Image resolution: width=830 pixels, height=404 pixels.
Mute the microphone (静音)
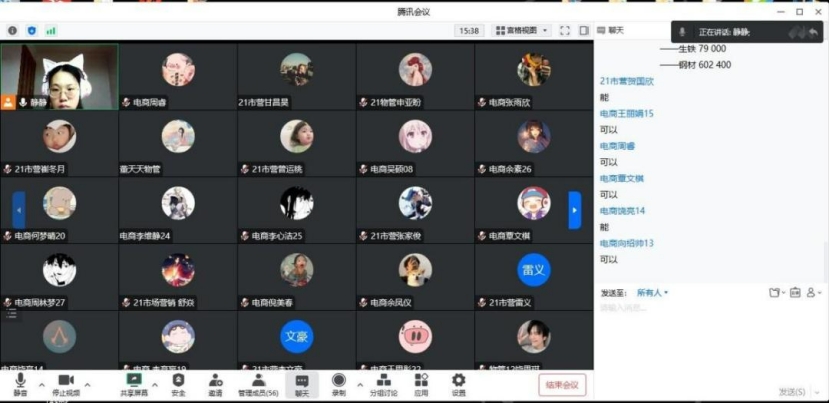[x=19, y=383]
